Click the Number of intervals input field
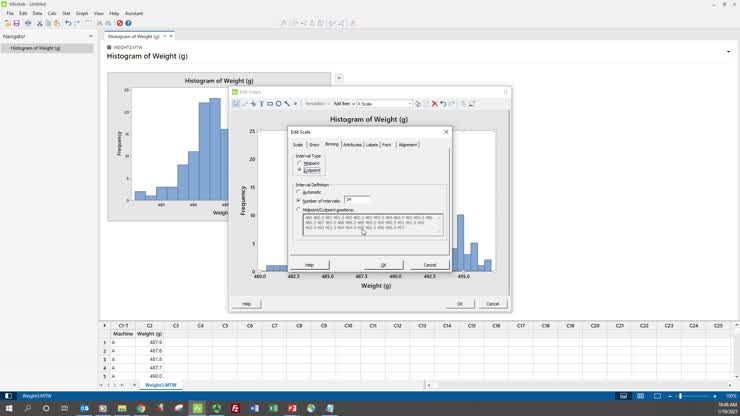 (357, 200)
